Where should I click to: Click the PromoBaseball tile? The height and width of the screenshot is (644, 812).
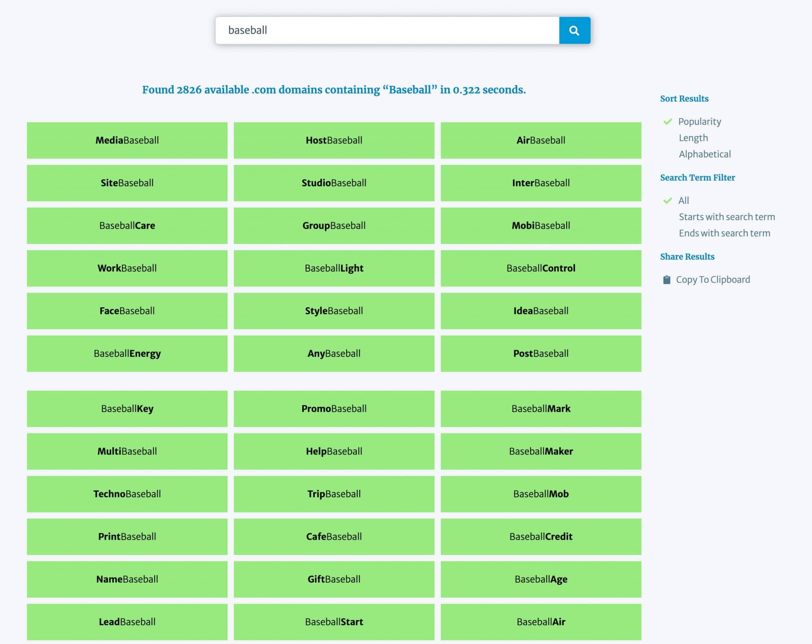pos(334,408)
